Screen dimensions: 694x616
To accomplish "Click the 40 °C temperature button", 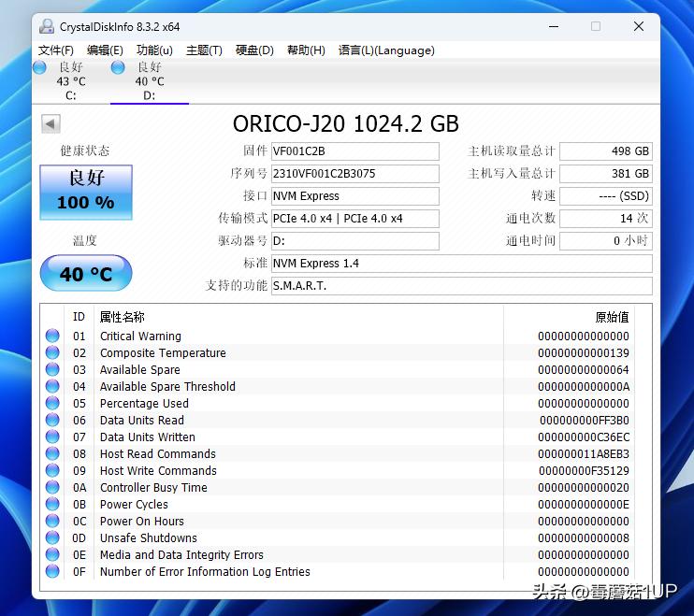I will tap(86, 273).
